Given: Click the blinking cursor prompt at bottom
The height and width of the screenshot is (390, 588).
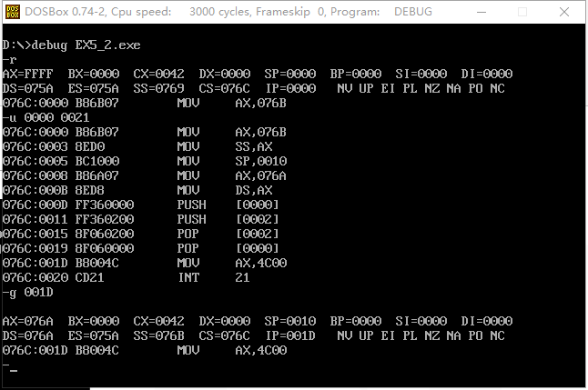Looking at the screenshot, I should pos(14,371).
